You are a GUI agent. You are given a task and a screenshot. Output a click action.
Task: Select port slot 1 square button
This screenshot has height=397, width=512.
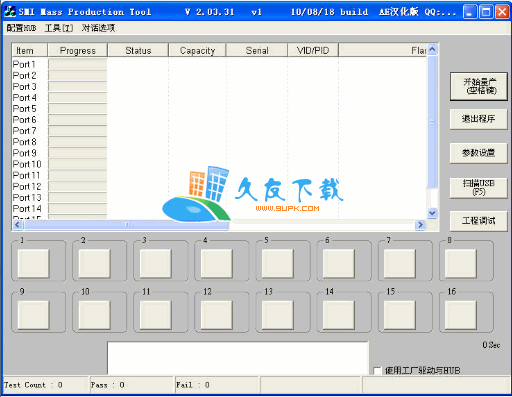point(33,264)
